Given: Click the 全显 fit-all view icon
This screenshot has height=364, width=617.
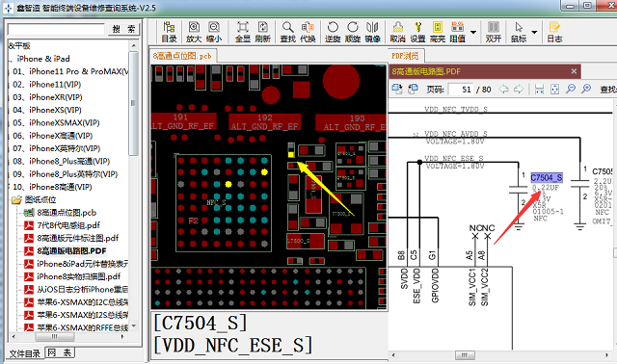Looking at the screenshot, I should point(242,32).
